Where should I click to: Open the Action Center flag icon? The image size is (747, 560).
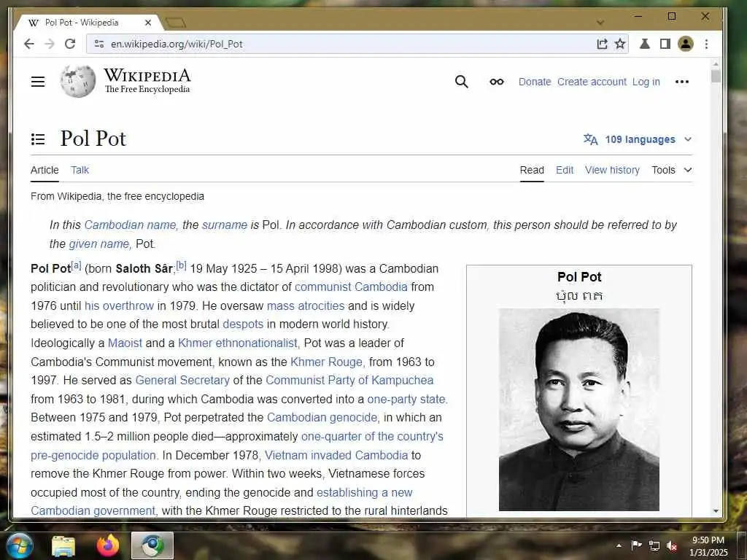(636, 545)
